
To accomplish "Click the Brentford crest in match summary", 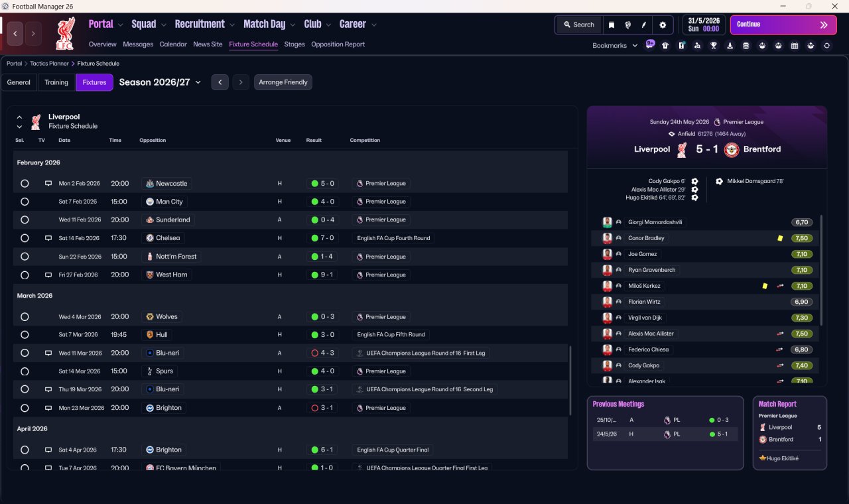I will coord(732,149).
